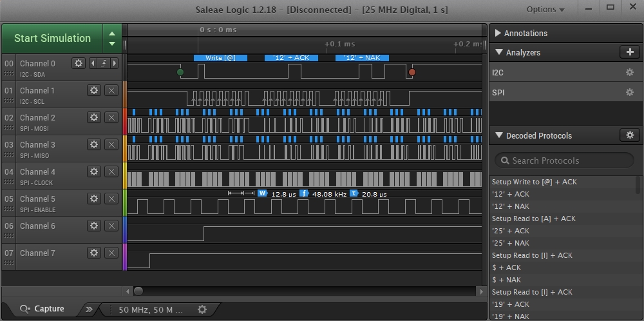Open Channel 0 settings gear

pos(79,63)
